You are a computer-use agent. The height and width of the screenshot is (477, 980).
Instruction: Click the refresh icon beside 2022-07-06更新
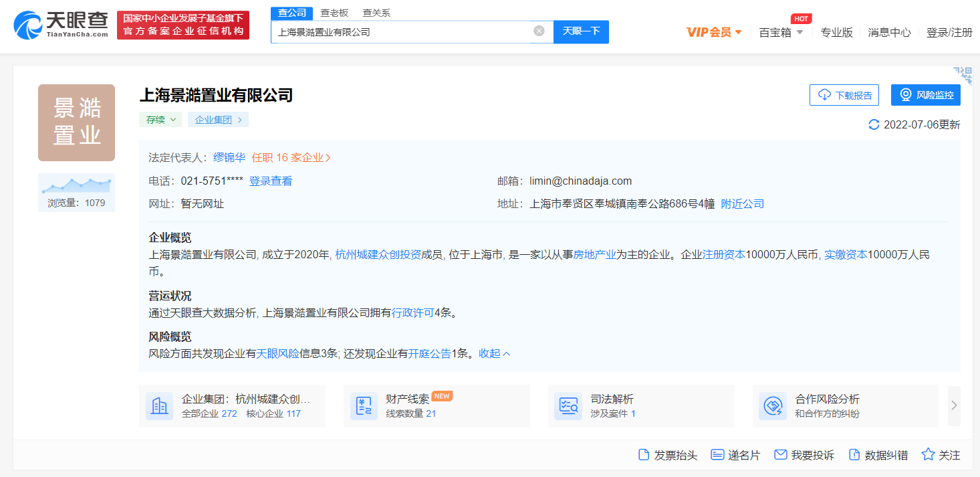874,124
